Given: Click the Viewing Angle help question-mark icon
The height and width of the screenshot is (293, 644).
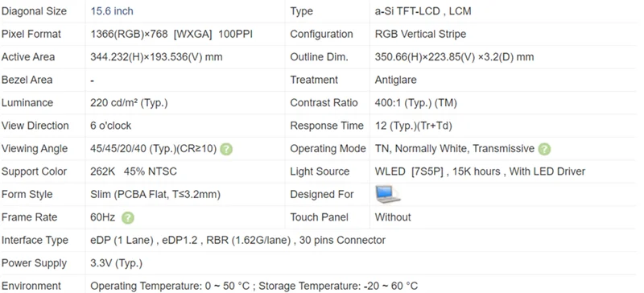Looking at the screenshot, I should 226,149.
